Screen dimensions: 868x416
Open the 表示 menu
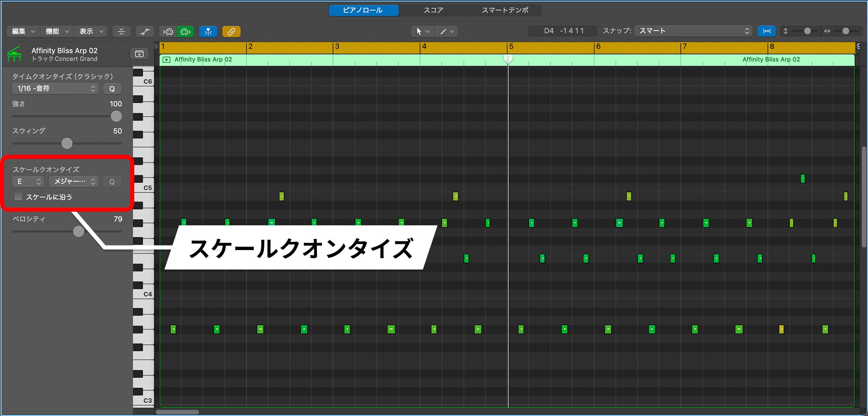point(91,31)
